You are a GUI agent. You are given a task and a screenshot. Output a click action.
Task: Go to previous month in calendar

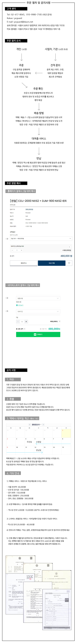click(x=30, y=425)
